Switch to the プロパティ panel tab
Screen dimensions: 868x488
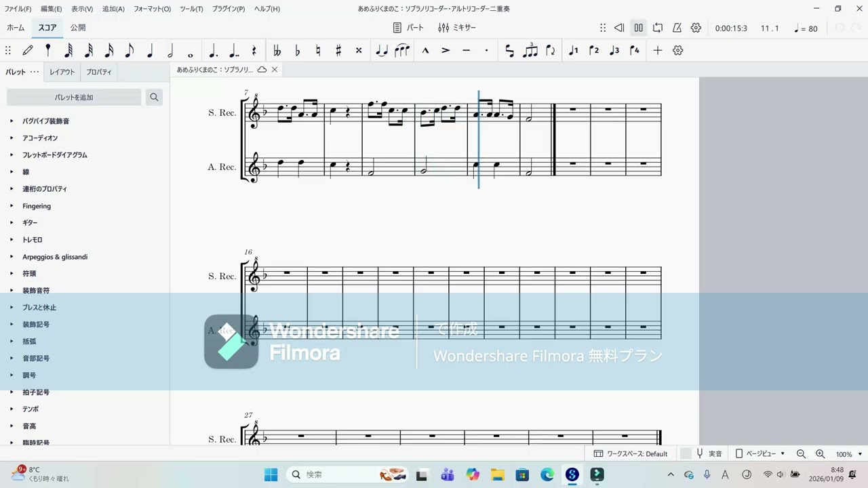click(x=99, y=72)
